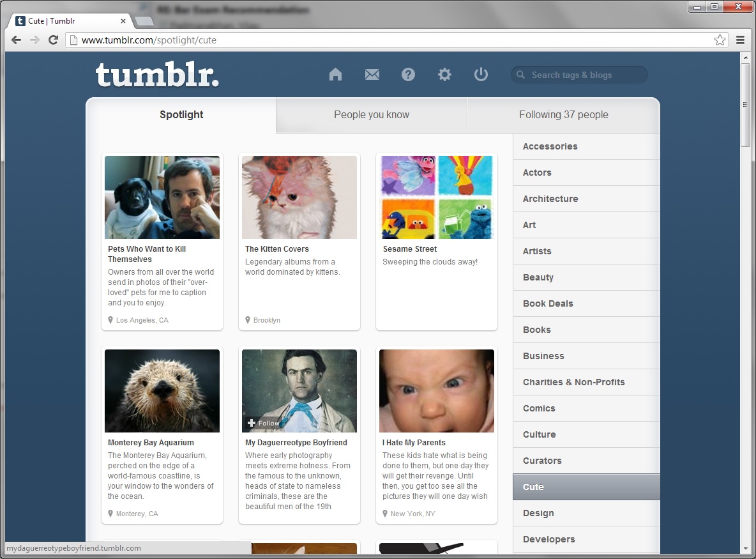The height and width of the screenshot is (559, 756).
Task: Click scrollbar down arrow
Action: (x=745, y=548)
